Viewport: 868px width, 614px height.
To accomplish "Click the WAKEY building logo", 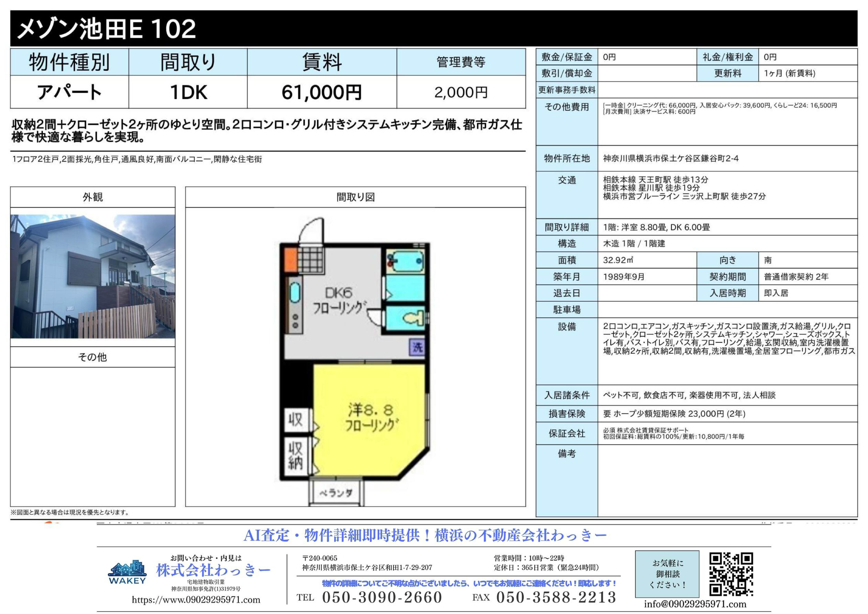I will [x=127, y=572].
